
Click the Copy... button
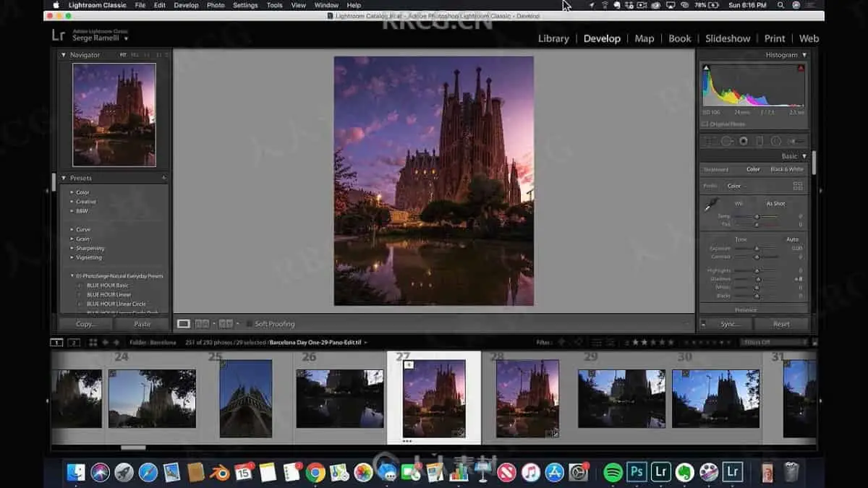(x=85, y=324)
